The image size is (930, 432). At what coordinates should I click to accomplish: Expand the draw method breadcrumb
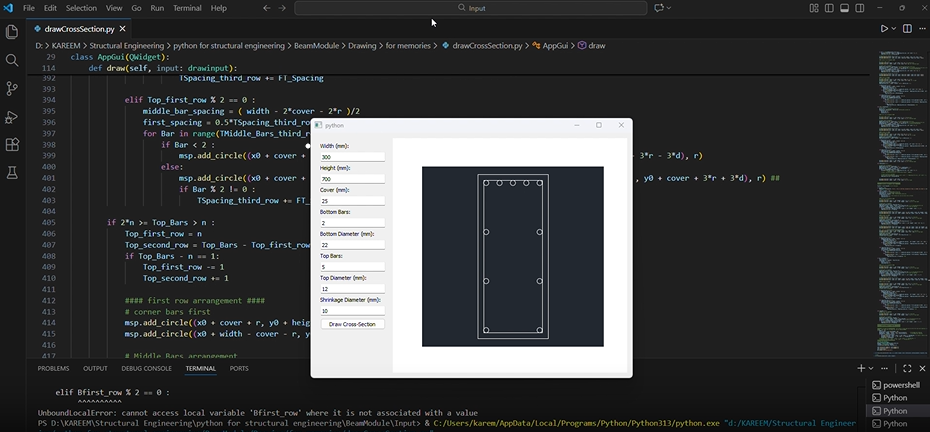tap(591, 45)
